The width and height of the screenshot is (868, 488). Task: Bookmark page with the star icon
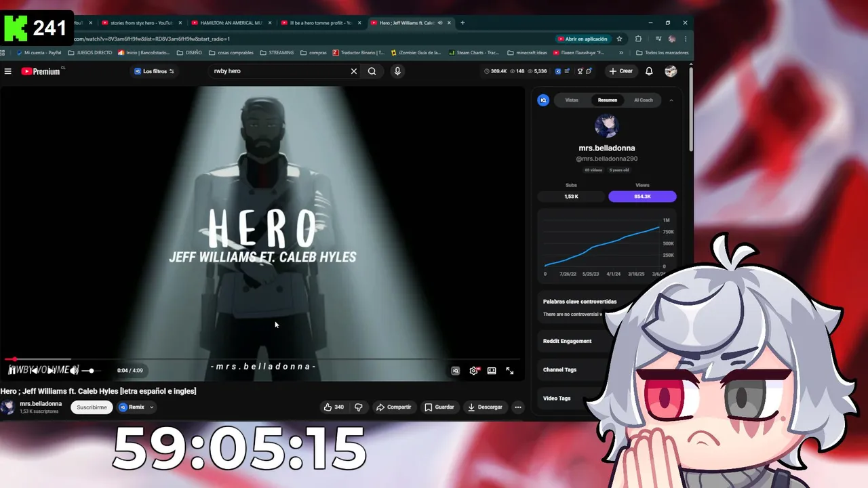(619, 39)
